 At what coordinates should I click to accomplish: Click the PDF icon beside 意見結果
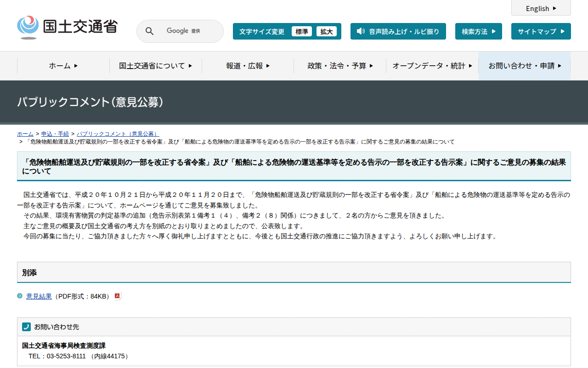pos(118,296)
